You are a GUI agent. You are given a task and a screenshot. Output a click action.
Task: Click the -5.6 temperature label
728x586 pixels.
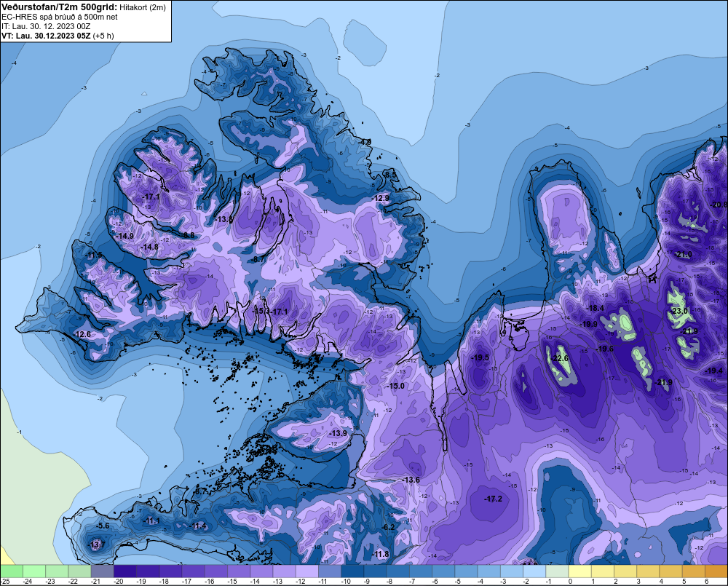point(103,526)
